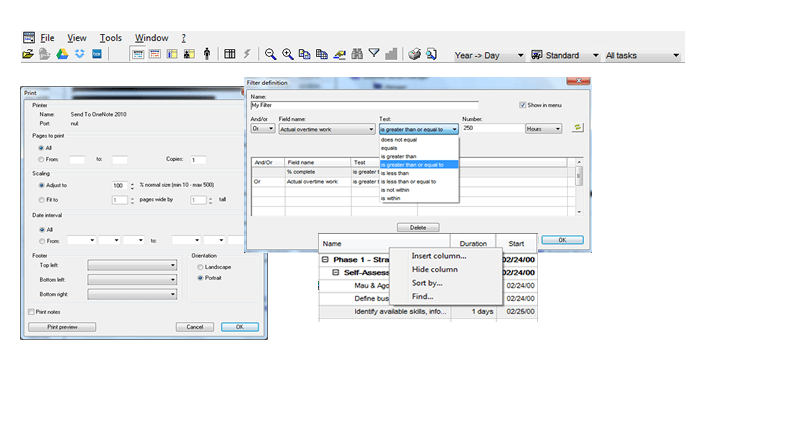This screenshot has width=800, height=440.
Task: Zoom out with the magnifier minus icon
Action: coord(270,54)
